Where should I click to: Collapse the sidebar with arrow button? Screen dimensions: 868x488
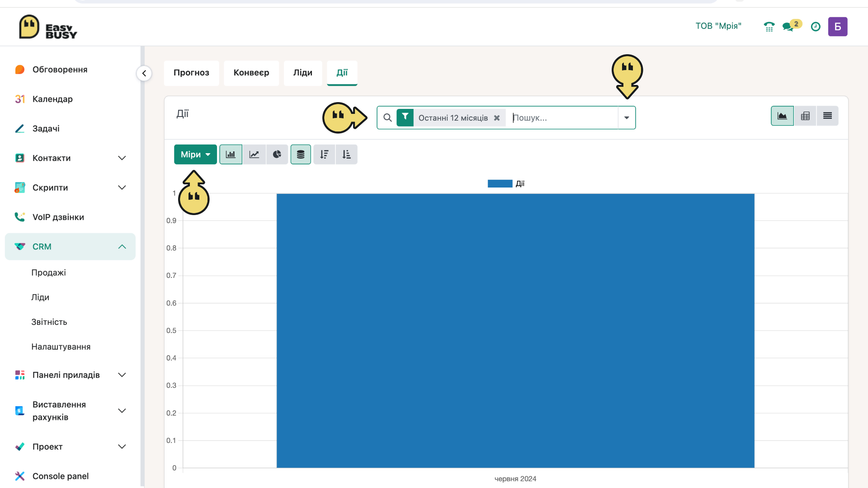144,73
